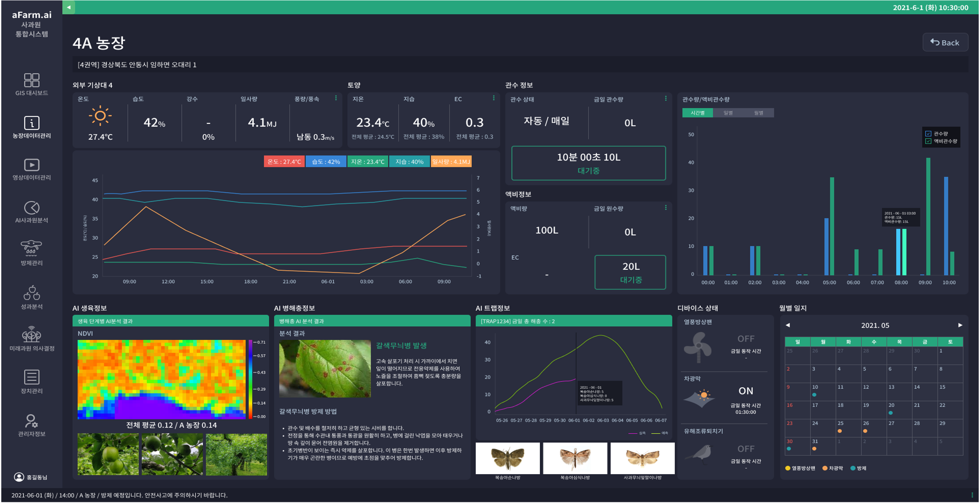980x503 pixels.
Task: Select 성과분석 apple icon
Action: click(31, 293)
